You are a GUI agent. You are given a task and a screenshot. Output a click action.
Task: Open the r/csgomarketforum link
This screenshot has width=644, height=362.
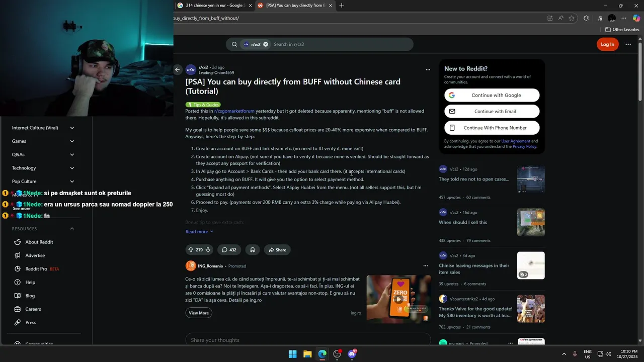coord(234,111)
